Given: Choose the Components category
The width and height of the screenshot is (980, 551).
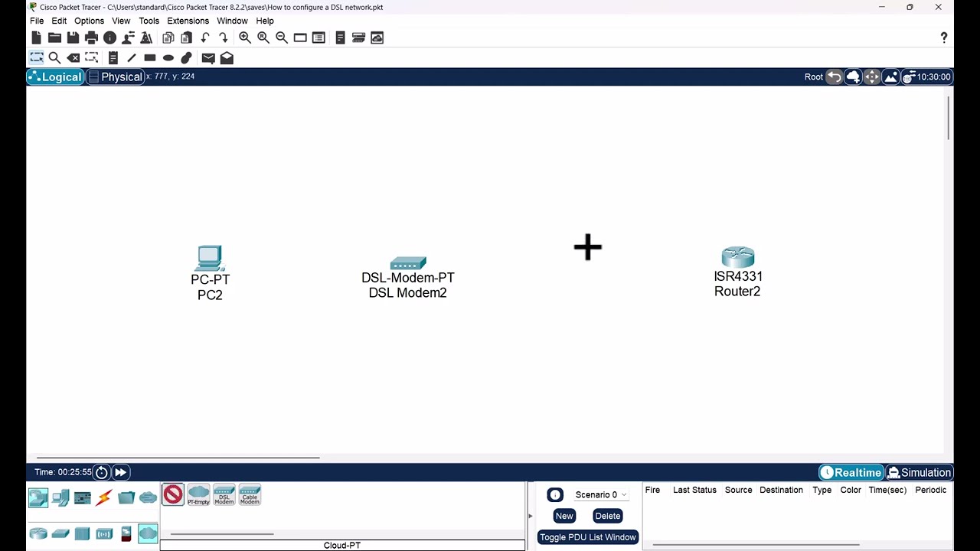Looking at the screenshot, I should (x=83, y=499).
